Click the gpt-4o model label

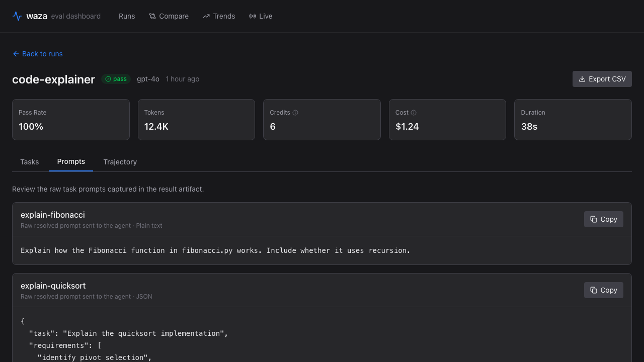(x=148, y=79)
